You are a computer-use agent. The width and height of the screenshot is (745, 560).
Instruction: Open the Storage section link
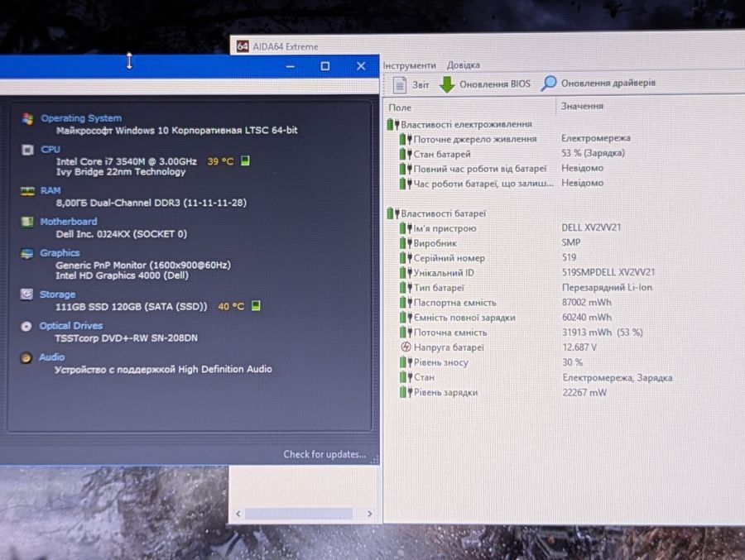point(57,294)
